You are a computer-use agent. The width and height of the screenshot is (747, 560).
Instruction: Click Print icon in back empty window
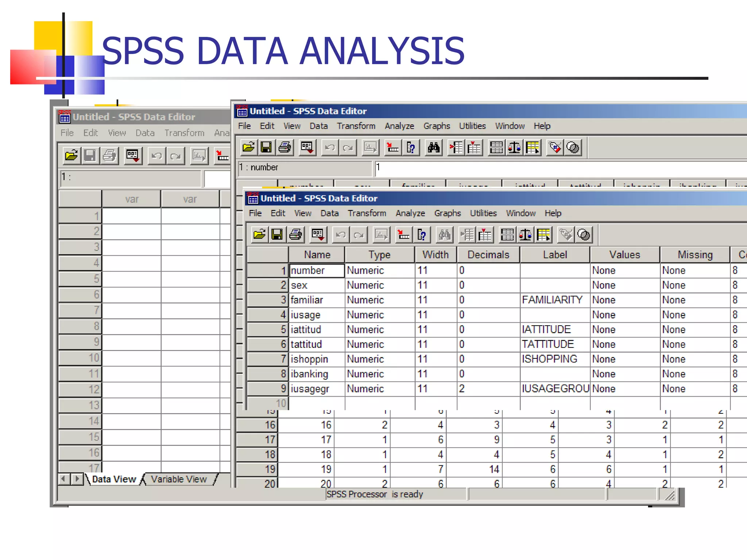coord(109,156)
